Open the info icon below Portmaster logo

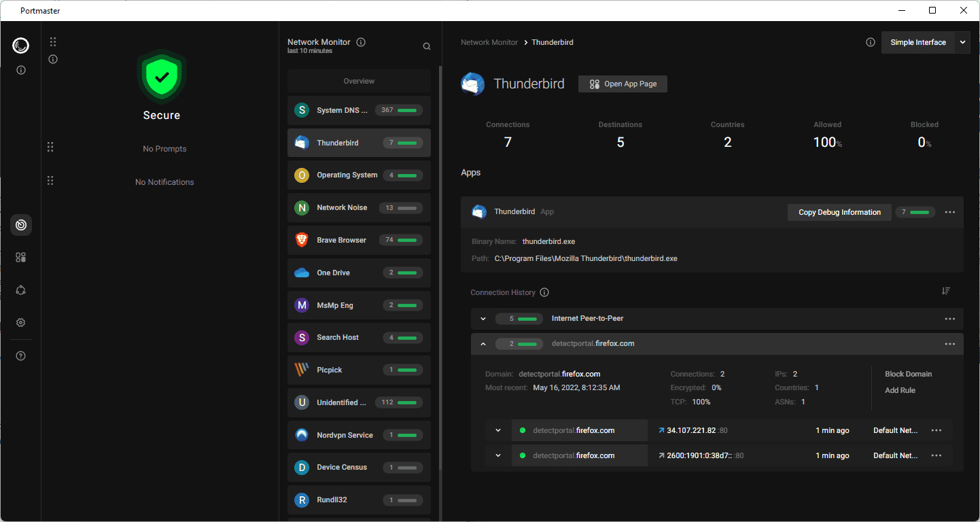pos(20,70)
